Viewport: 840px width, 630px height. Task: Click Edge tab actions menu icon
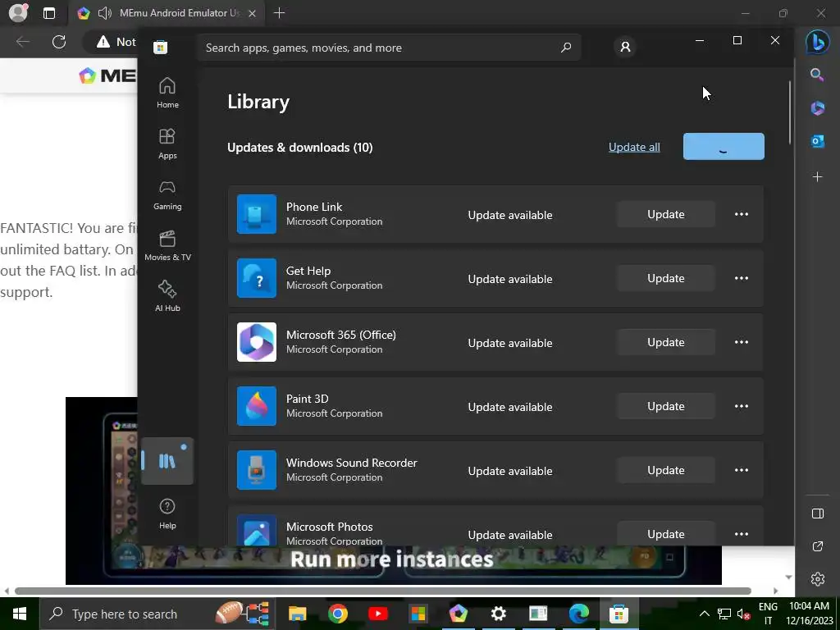48,13
